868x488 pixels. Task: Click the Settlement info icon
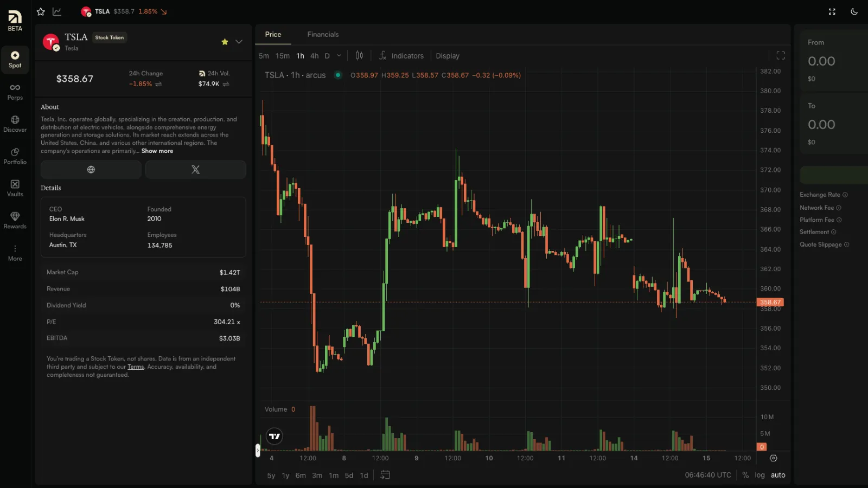click(834, 232)
